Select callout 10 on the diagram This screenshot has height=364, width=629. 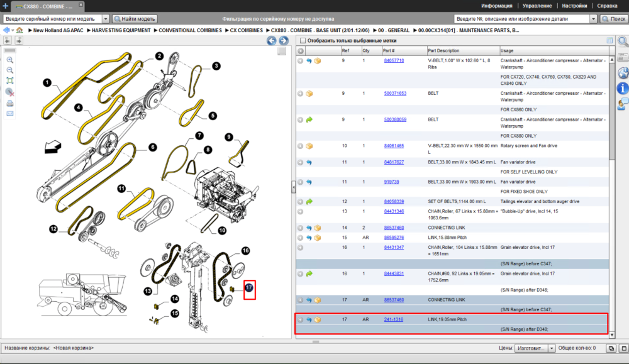pos(222,231)
